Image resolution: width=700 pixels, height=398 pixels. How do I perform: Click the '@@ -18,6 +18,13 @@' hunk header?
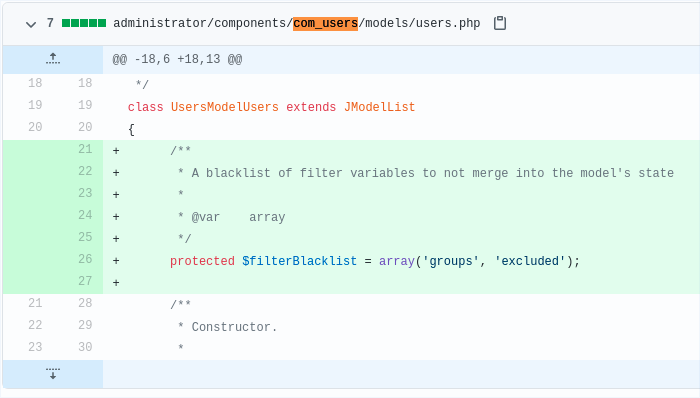[x=177, y=59]
